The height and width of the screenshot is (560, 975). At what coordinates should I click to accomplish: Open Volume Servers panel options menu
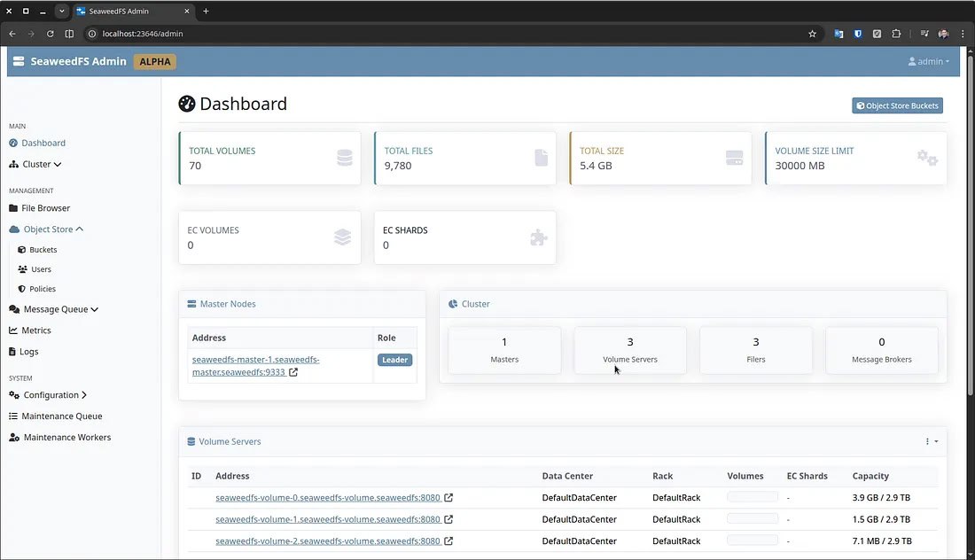coord(931,441)
